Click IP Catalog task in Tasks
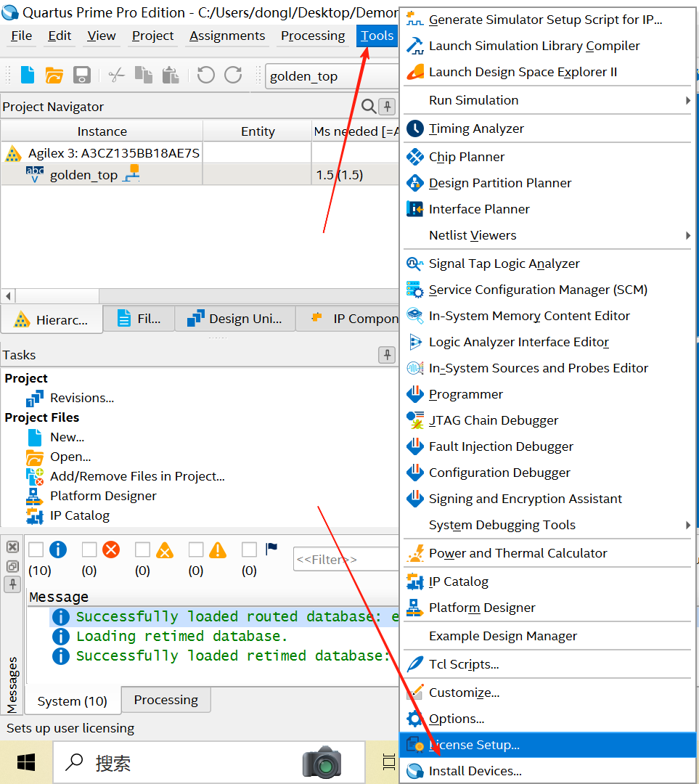The height and width of the screenshot is (784, 699). (80, 515)
